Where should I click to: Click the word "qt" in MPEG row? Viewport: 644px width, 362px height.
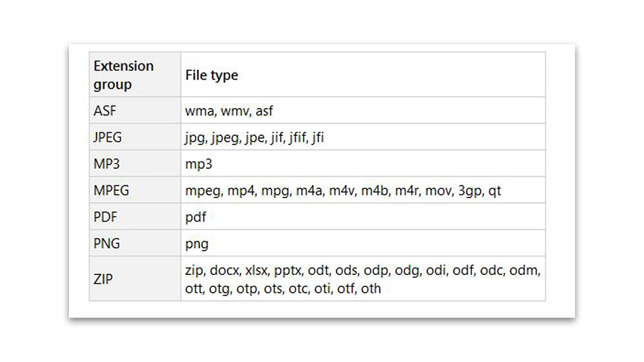pos(495,192)
